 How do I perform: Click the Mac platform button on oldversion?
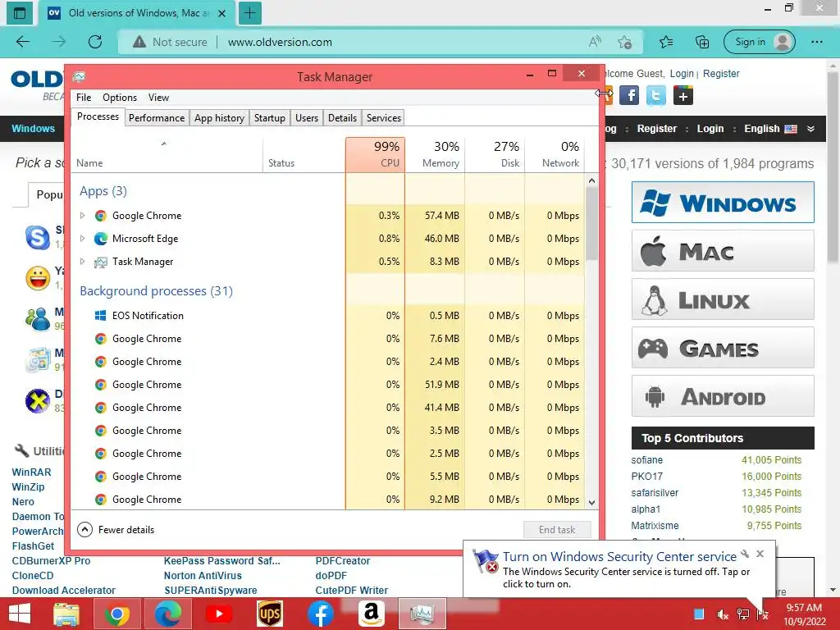point(723,251)
